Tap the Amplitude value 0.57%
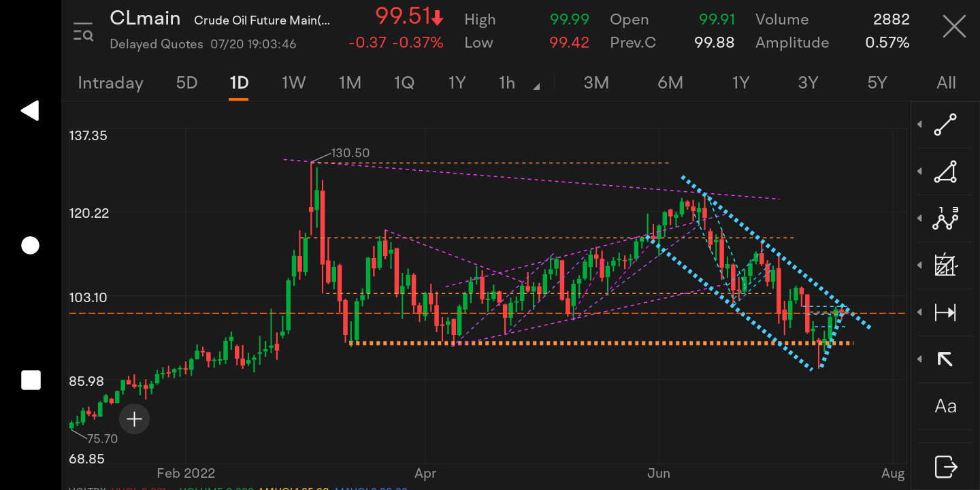Image resolution: width=980 pixels, height=490 pixels. click(887, 43)
